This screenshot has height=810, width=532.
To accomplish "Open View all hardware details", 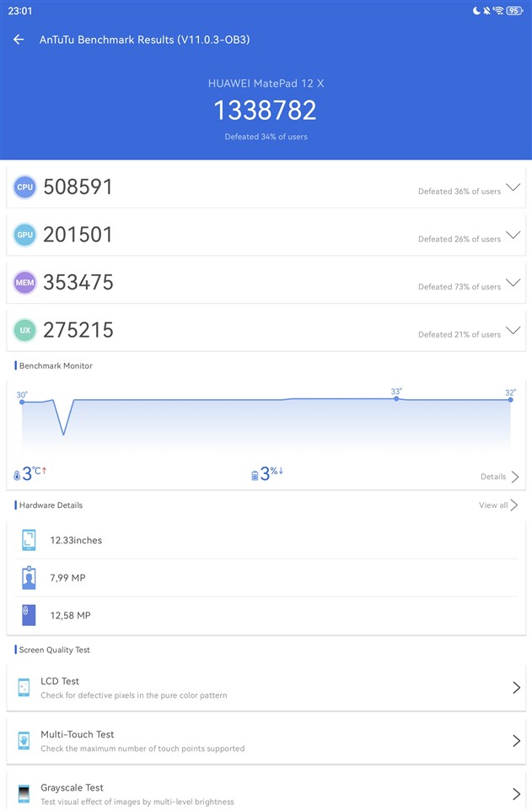I will [498, 505].
